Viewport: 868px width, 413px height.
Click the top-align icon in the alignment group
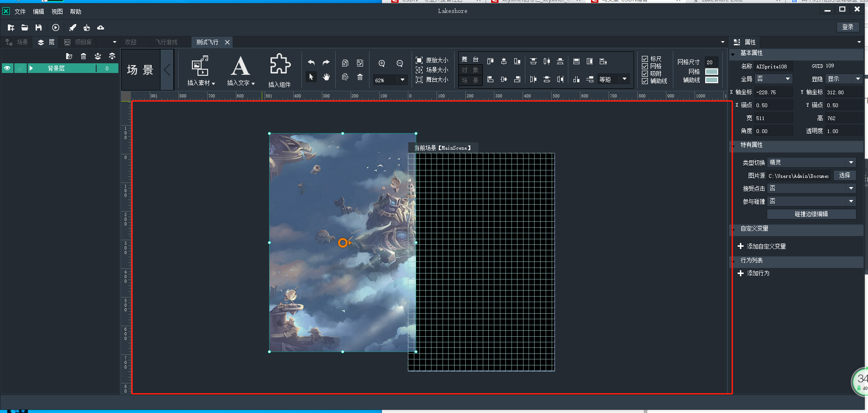490,61
